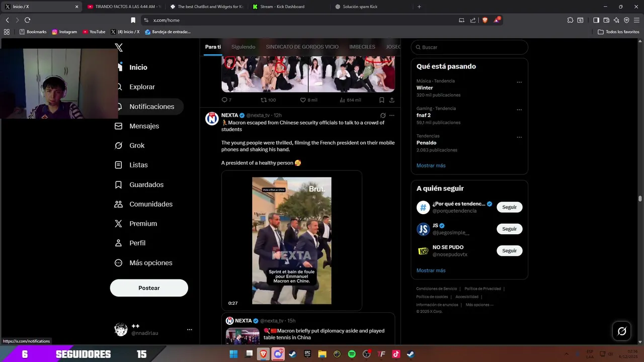Screen dimensions: 644x362
Task: Click the Postear button
Action: tap(149, 288)
